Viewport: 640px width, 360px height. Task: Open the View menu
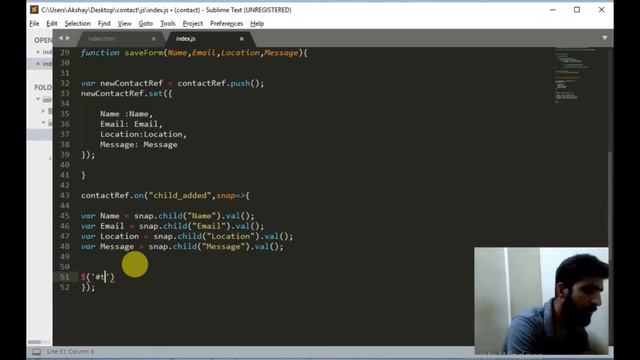point(124,24)
